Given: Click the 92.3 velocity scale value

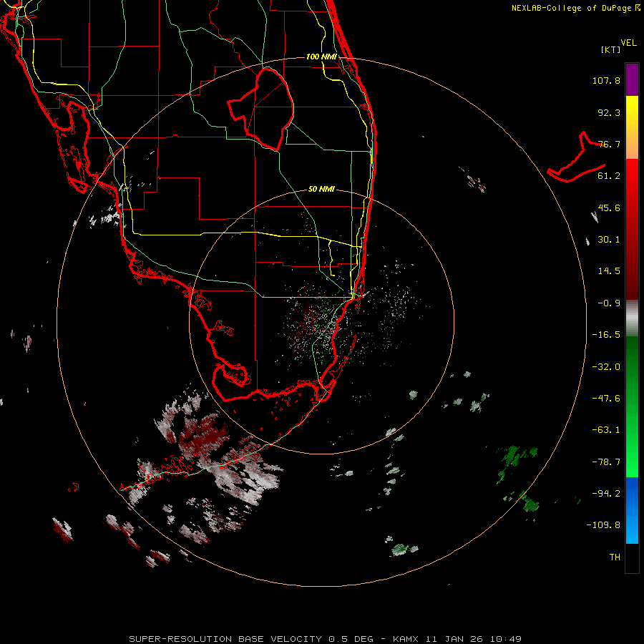Looking at the screenshot, I should tap(609, 112).
